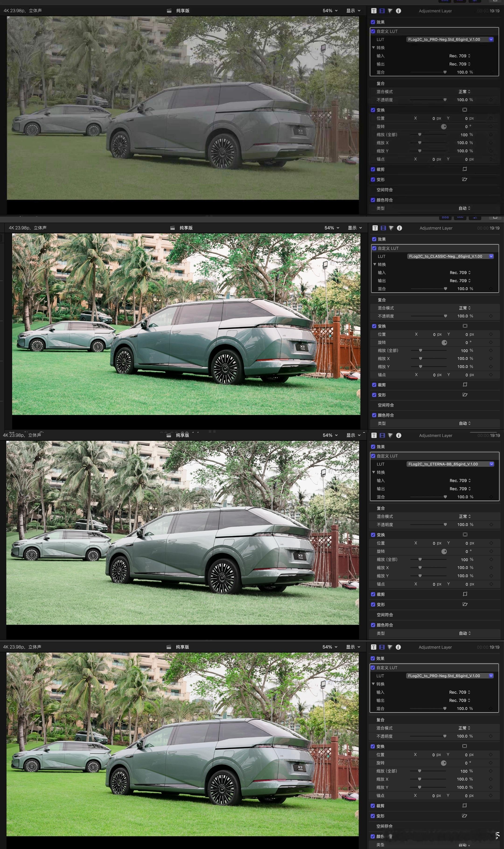
Task: Open Text inspector icon in CLASSIC-Neg panel
Action: pyautogui.click(x=375, y=228)
